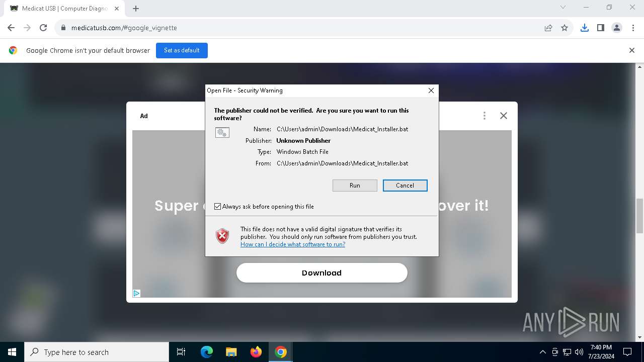Open the clock showing 7:40 PM

[x=601, y=352]
